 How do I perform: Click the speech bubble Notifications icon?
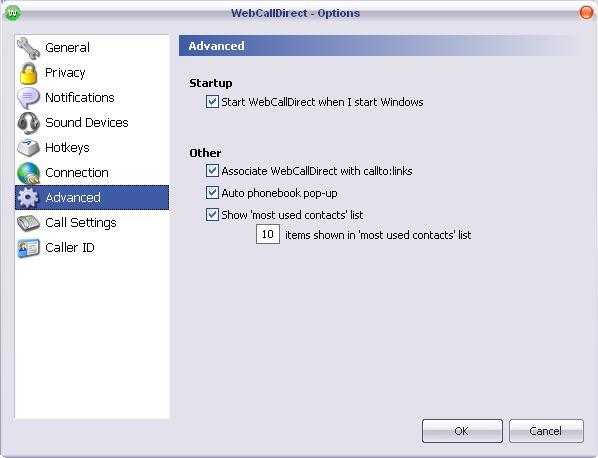[x=28, y=98]
